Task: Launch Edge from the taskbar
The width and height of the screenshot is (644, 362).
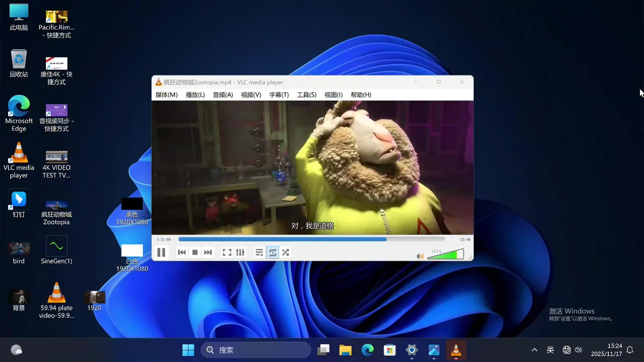Action: [367, 350]
